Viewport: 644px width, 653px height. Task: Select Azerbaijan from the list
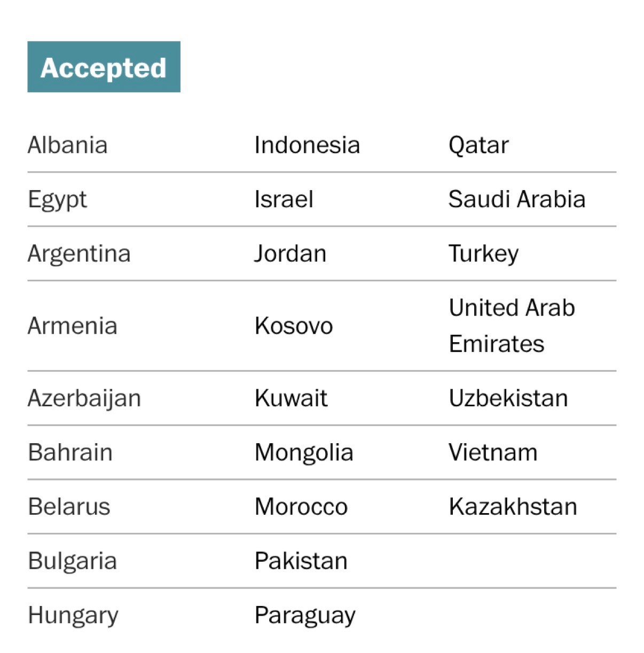(x=84, y=398)
